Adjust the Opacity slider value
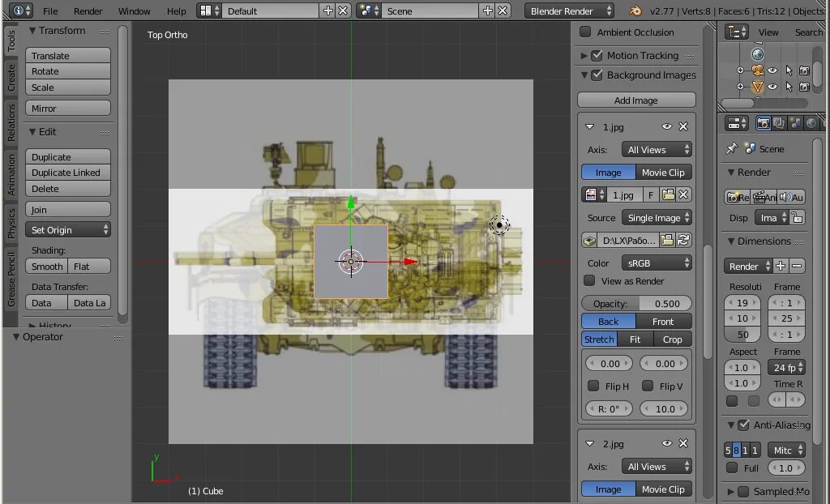The width and height of the screenshot is (830, 504). [636, 303]
